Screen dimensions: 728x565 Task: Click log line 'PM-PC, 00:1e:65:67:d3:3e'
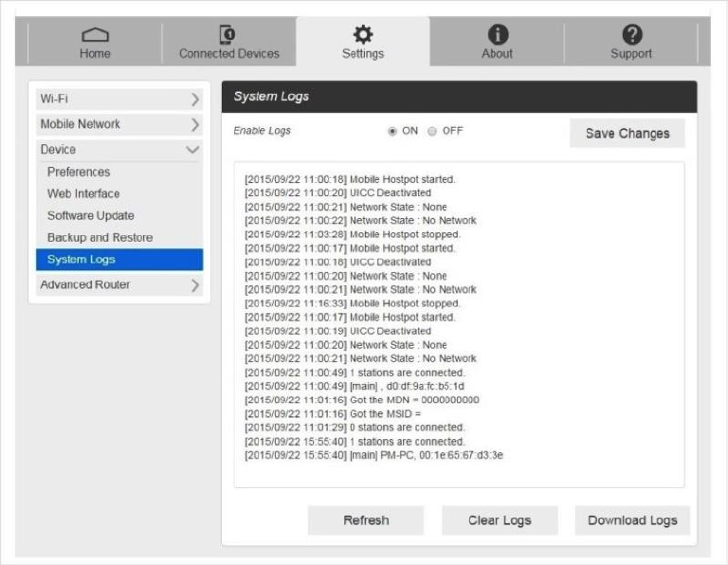373,455
